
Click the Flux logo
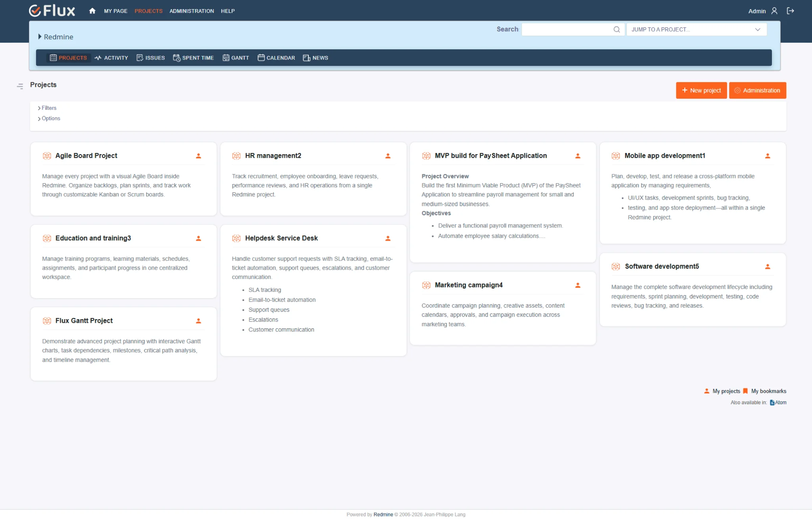click(x=52, y=11)
